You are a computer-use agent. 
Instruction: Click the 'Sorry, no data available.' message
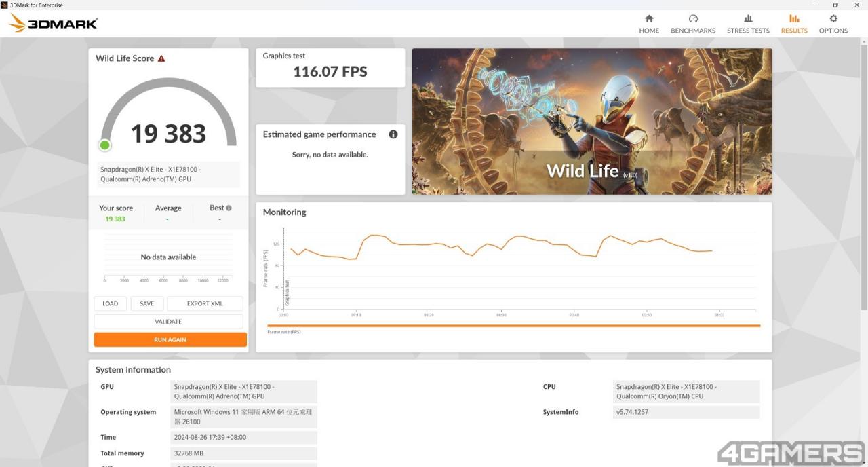click(330, 155)
